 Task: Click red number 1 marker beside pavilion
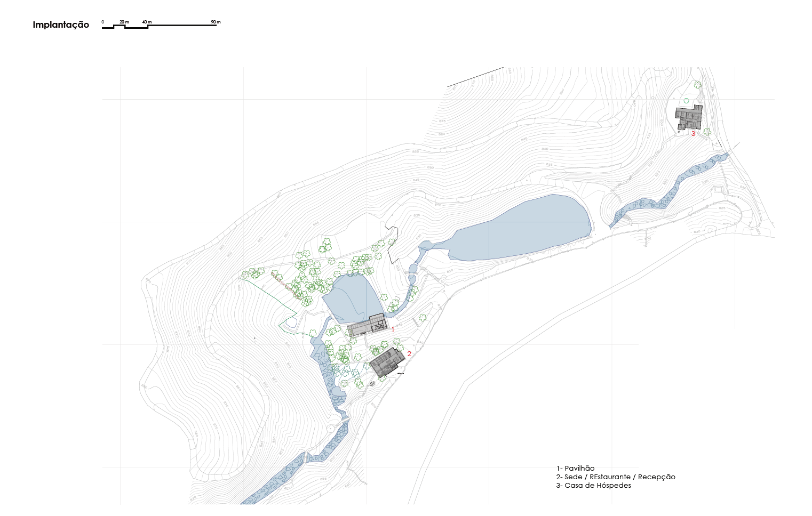(x=393, y=330)
